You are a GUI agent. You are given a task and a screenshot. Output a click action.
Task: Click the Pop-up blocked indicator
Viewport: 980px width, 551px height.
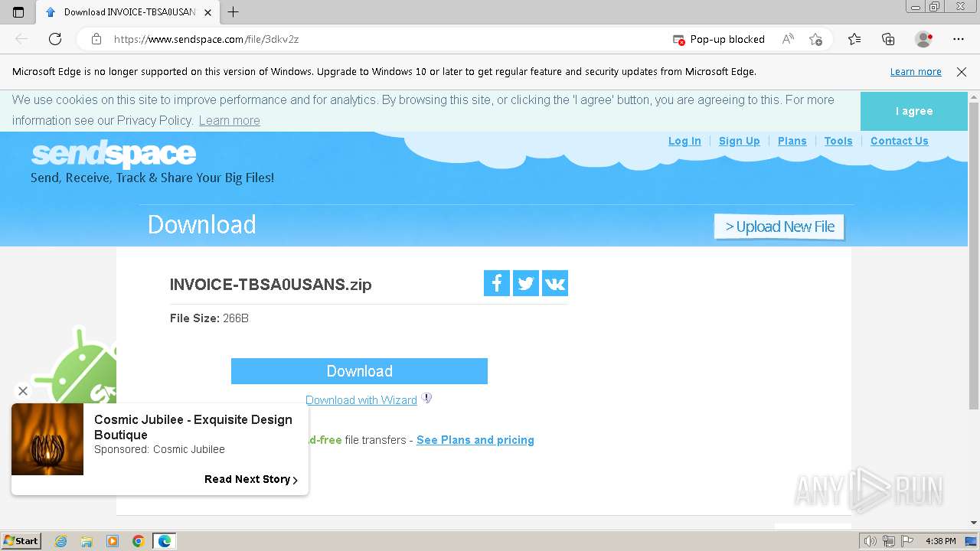pyautogui.click(x=718, y=39)
